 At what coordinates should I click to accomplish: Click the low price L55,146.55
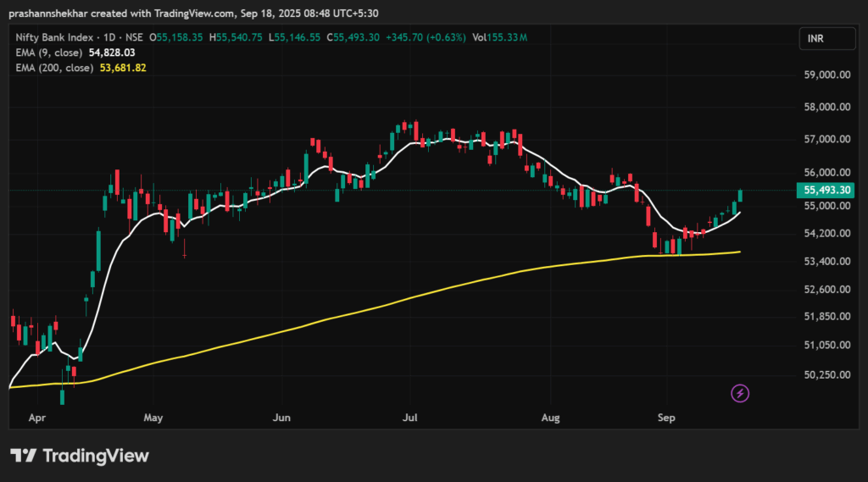(x=294, y=37)
